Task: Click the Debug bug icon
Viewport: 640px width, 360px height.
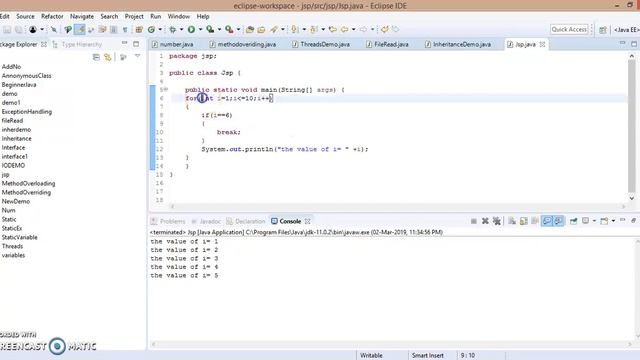Action: pyautogui.click(x=173, y=29)
